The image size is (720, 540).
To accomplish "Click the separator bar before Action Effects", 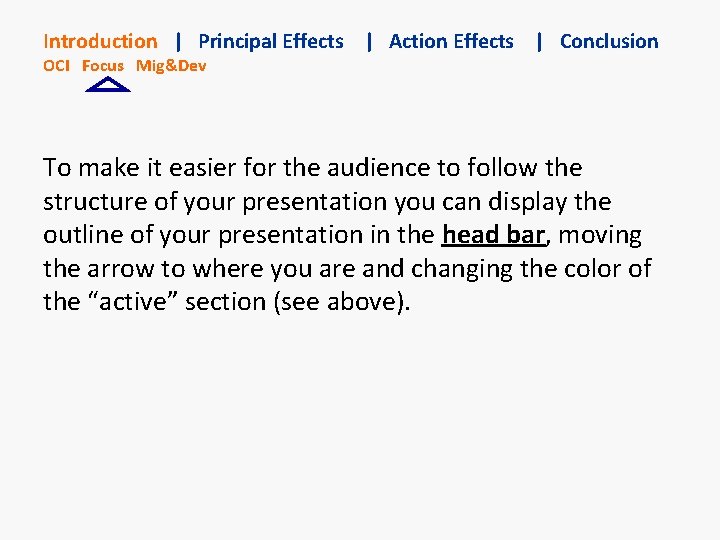I will (369, 41).
